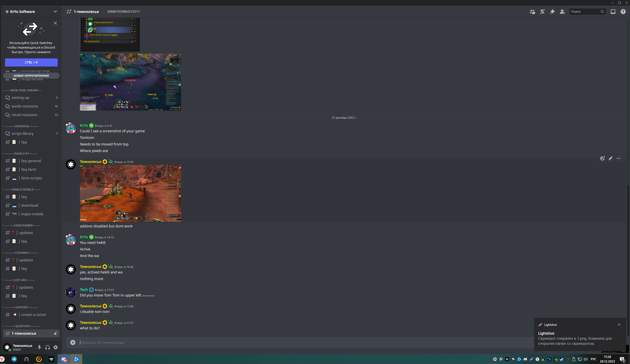Viewport: 630px width, 364px height.
Task: Select the 1-темнолесье channel
Action: (31, 333)
